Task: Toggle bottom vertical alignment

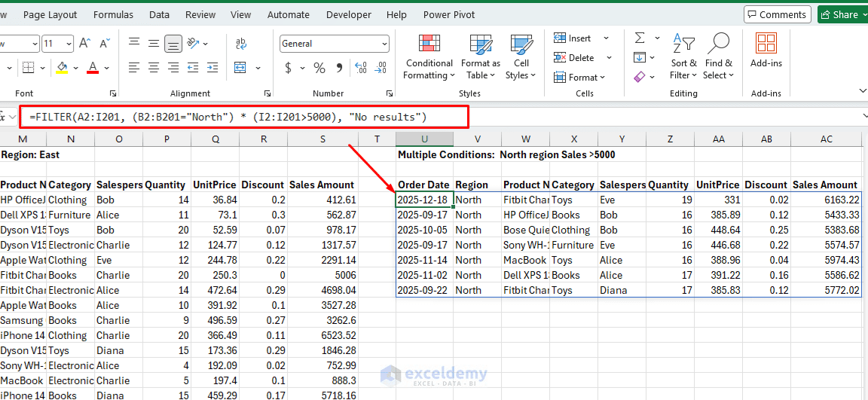Action: click(x=174, y=43)
